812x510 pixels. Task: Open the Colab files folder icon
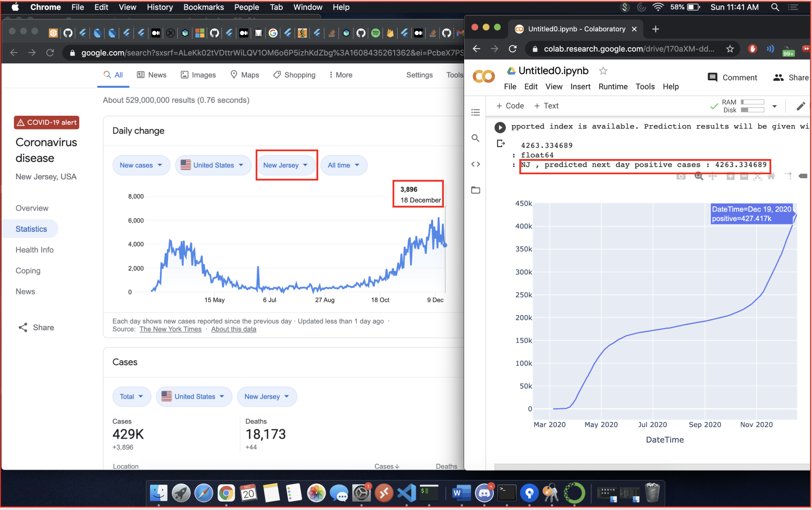pos(475,190)
